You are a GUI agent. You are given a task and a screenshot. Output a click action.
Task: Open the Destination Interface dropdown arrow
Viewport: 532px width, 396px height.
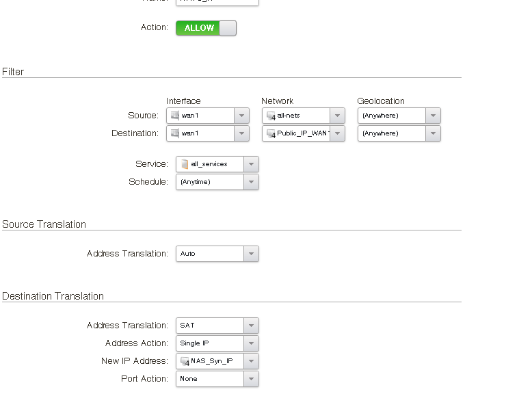tap(241, 133)
